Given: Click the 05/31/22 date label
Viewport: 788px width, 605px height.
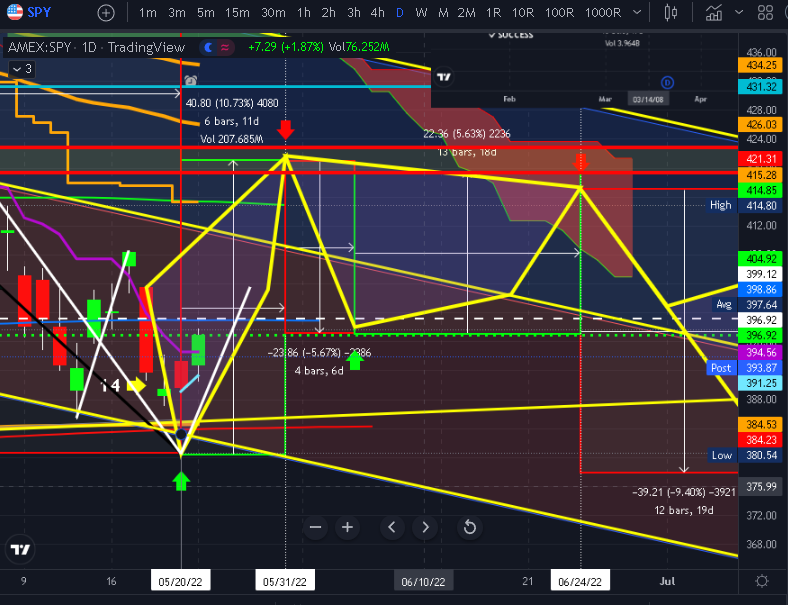Looking at the screenshot, I should point(285,581).
